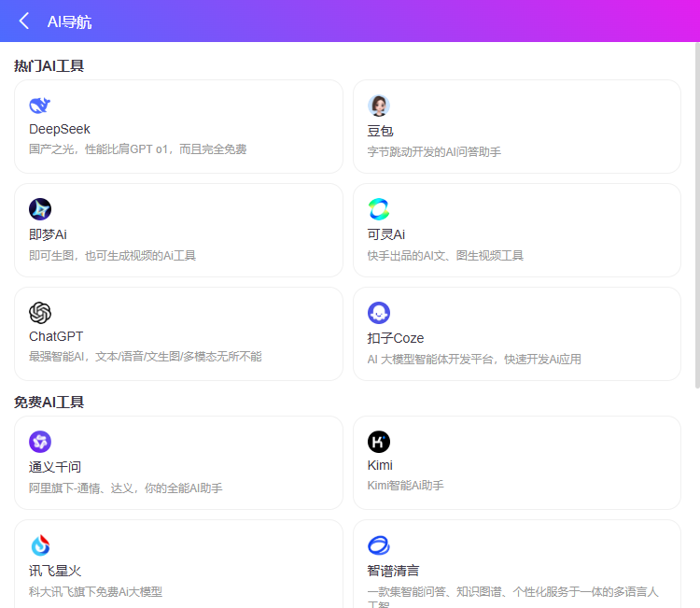
Task: Open the 讯飞星火 title link
Action: (x=55, y=571)
